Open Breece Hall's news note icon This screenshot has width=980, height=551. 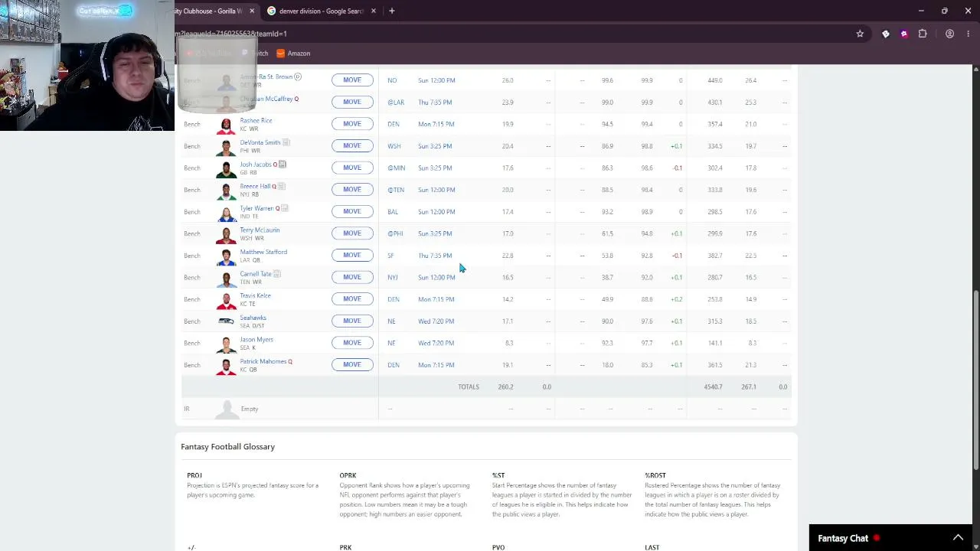(x=282, y=186)
